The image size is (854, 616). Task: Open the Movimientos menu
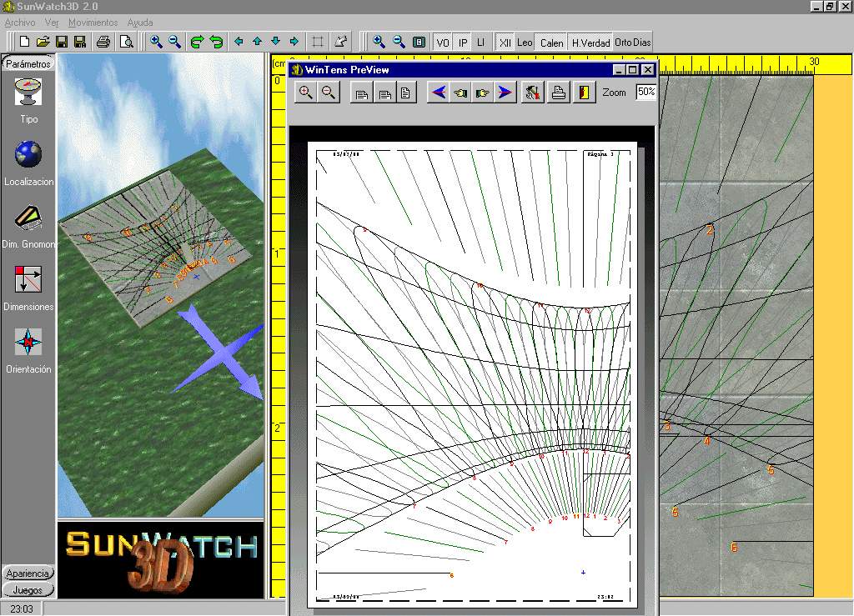point(93,23)
